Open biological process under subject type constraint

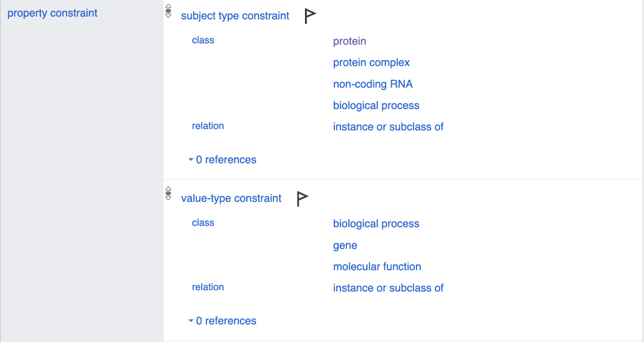376,106
